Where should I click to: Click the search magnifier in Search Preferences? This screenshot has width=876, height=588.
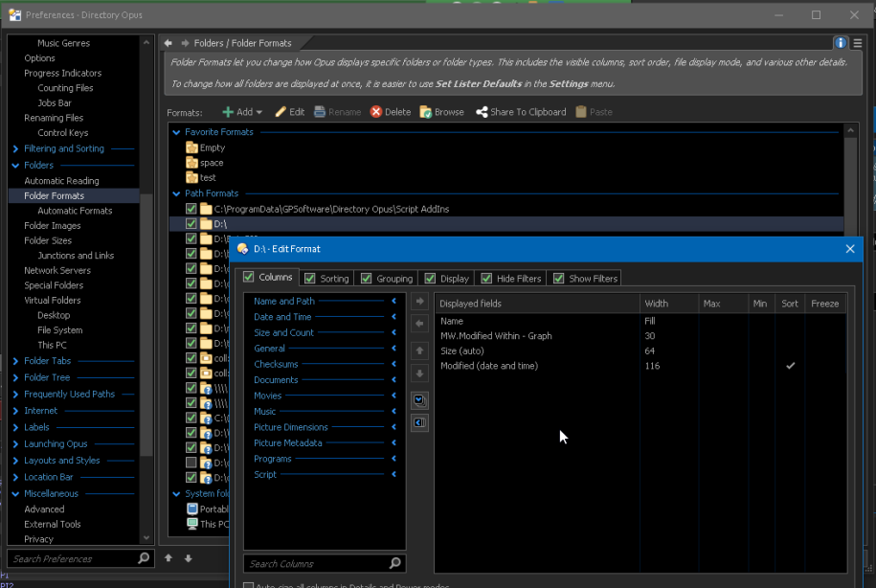tap(144, 558)
